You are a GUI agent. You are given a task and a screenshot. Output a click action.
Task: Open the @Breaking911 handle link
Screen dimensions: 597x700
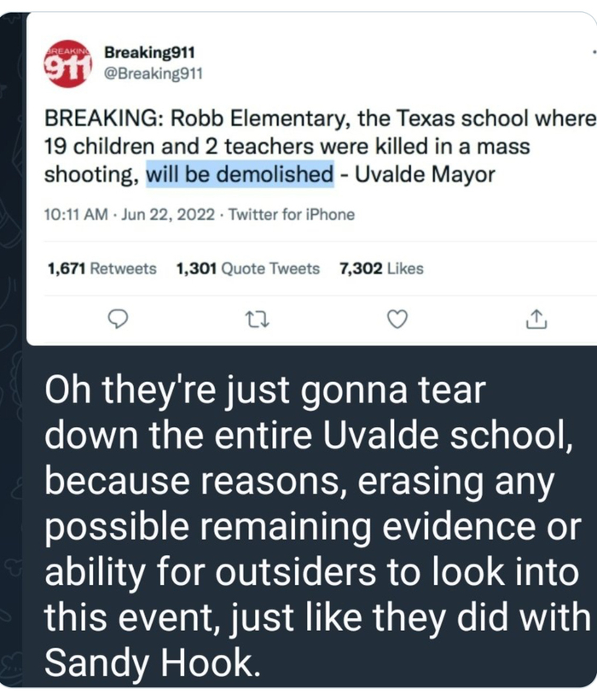click(x=153, y=72)
